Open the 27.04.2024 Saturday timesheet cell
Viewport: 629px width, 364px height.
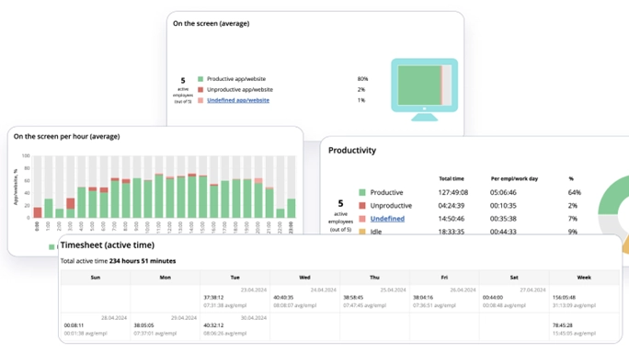click(x=514, y=299)
